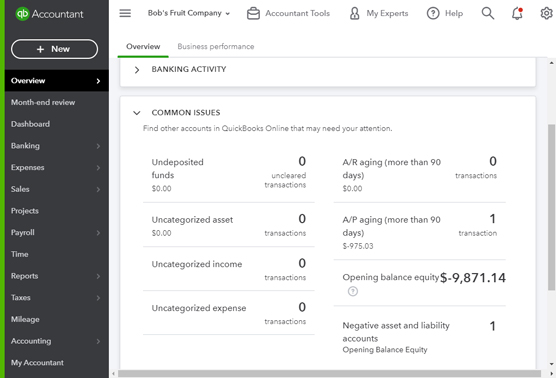Click the horizontal scrollbar right arrow
The image size is (556, 378).
point(551,374)
